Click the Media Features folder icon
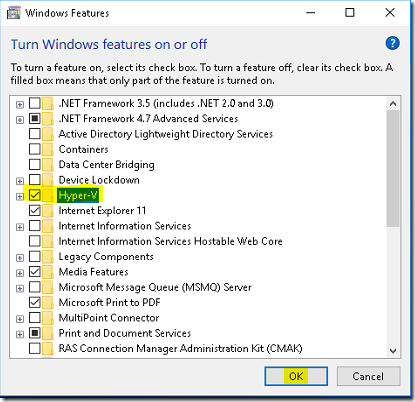 point(48,272)
